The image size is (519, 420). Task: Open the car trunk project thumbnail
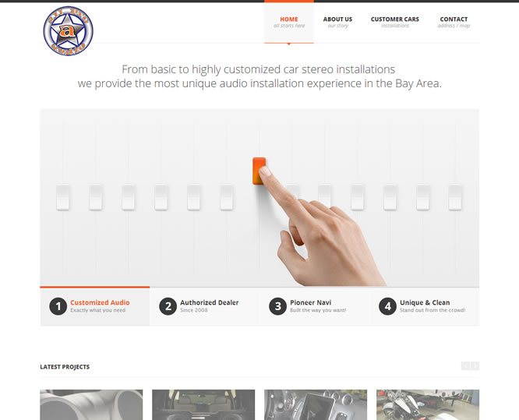(x=203, y=404)
